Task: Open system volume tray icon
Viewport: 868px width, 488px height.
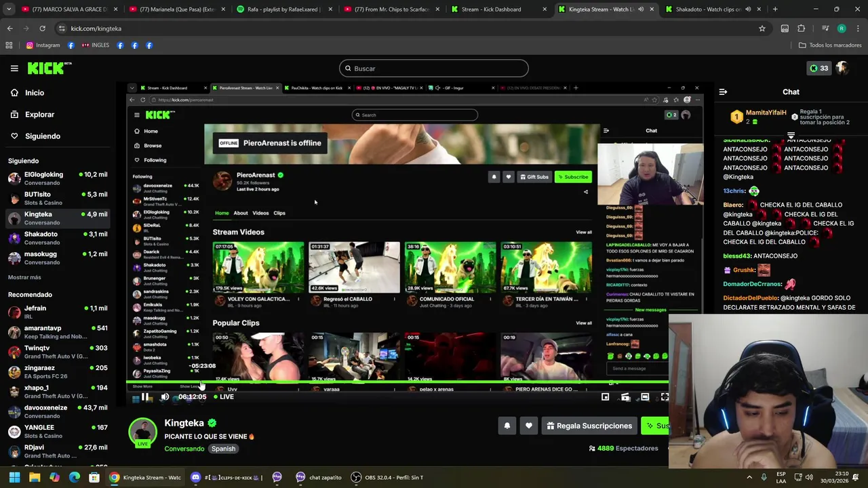Action: (809, 477)
